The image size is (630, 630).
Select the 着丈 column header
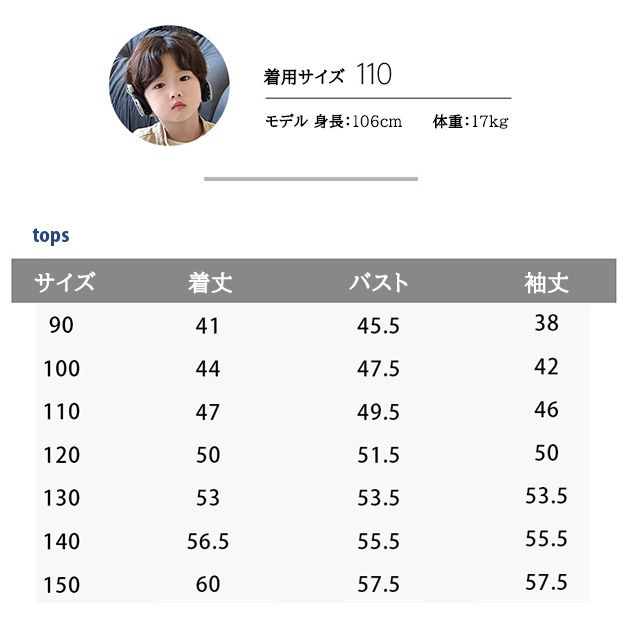pos(209,283)
